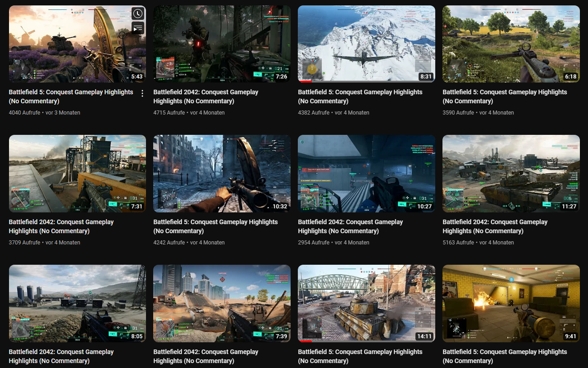
Task: Play the dark forest soldier video (7:26)
Action: click(x=222, y=44)
